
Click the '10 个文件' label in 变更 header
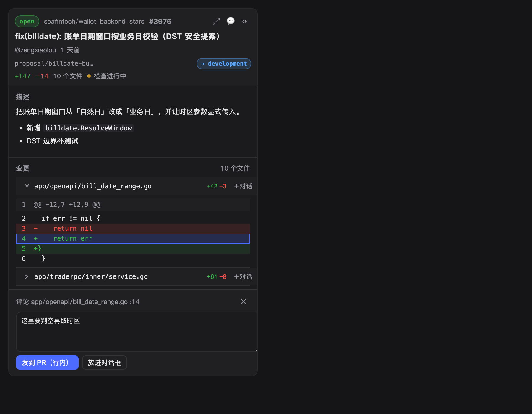[x=235, y=168]
